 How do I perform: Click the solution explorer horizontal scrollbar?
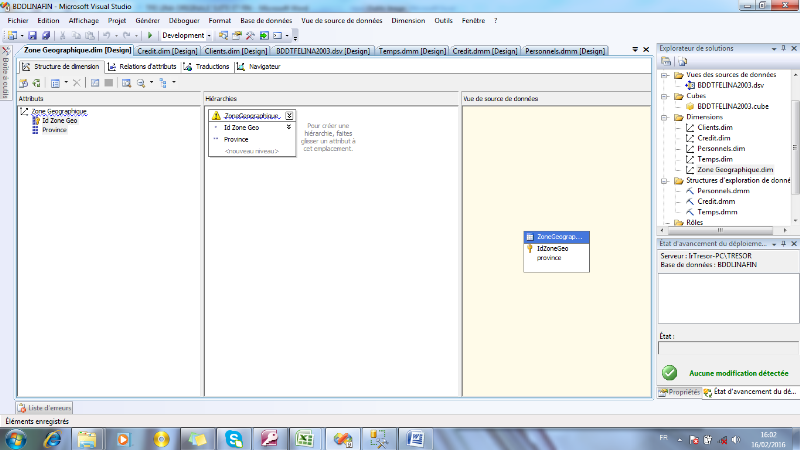[720, 232]
